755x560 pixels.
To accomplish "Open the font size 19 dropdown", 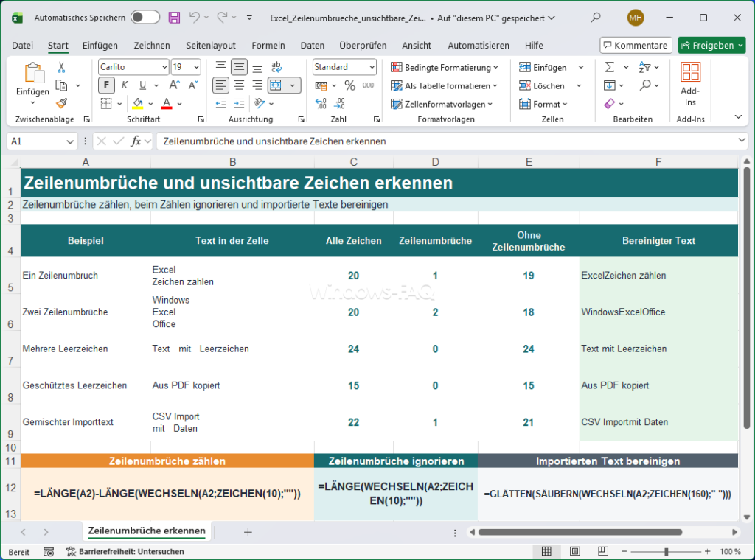I will [196, 67].
